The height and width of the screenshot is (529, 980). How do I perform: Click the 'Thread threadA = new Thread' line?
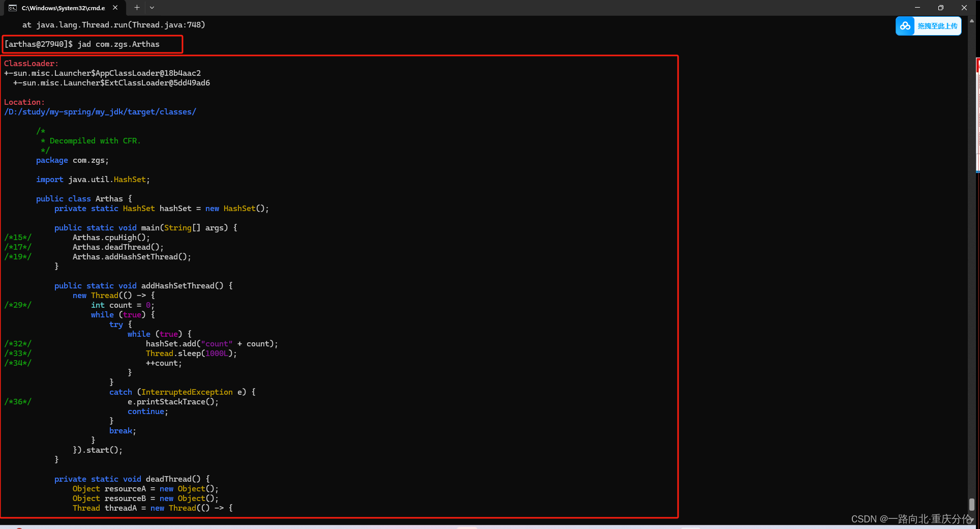click(x=152, y=508)
